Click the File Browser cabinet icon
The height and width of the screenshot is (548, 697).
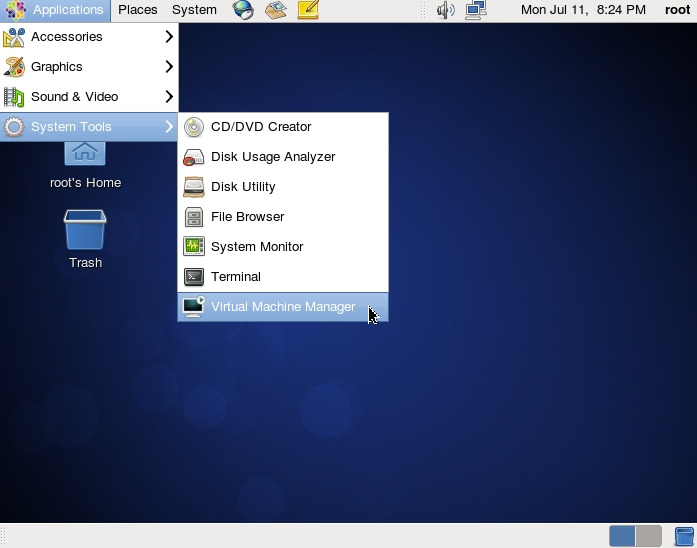tap(194, 217)
